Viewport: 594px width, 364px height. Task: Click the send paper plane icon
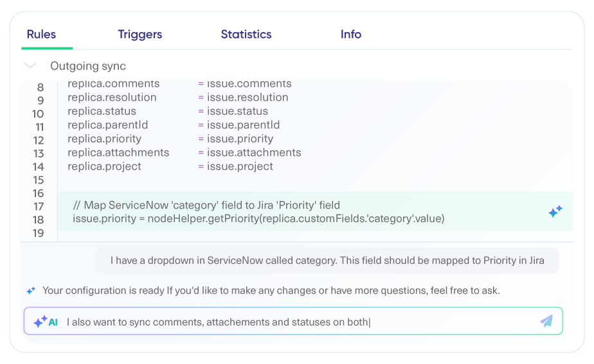click(x=546, y=321)
